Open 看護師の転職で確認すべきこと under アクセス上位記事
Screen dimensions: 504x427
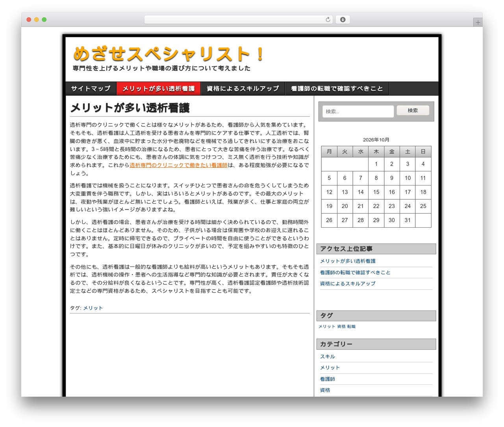tap(355, 273)
